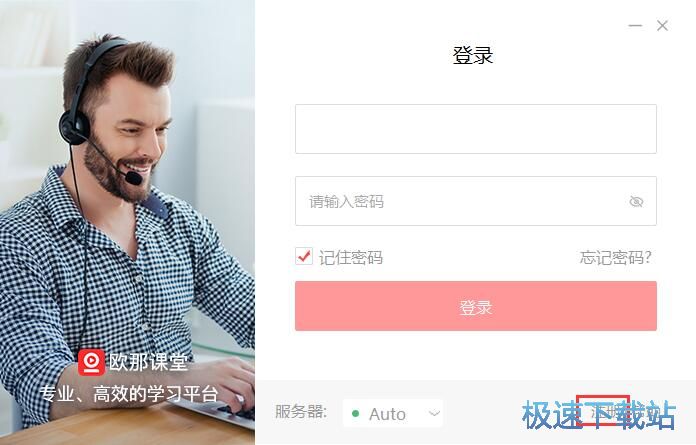Click the red-outlined register link
Screen dimensions: 696x445
603,410
